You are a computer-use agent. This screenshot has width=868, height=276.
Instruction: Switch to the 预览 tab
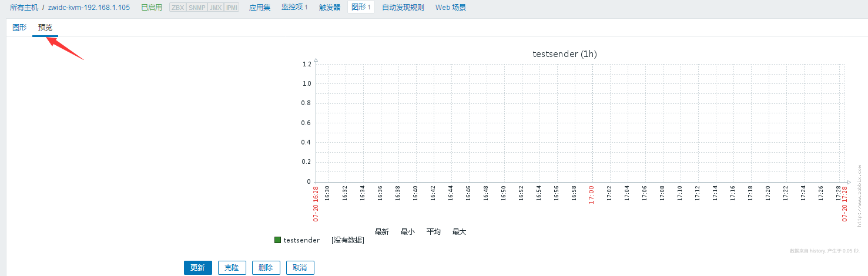click(45, 28)
